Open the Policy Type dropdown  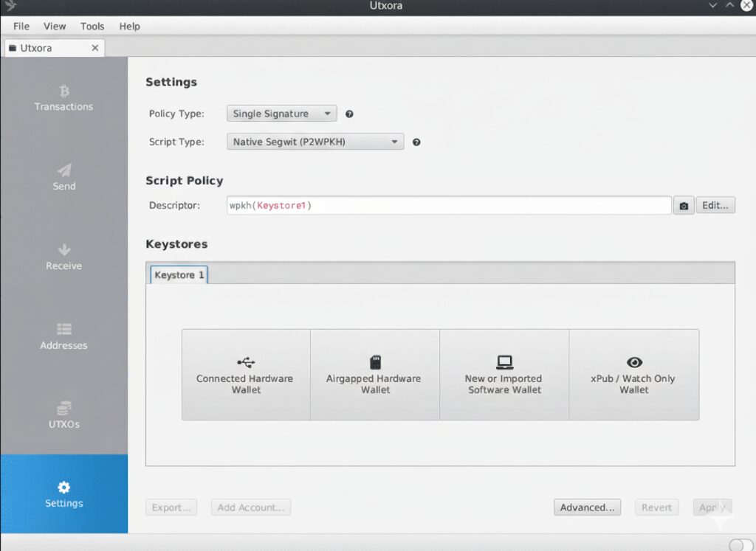click(x=281, y=113)
